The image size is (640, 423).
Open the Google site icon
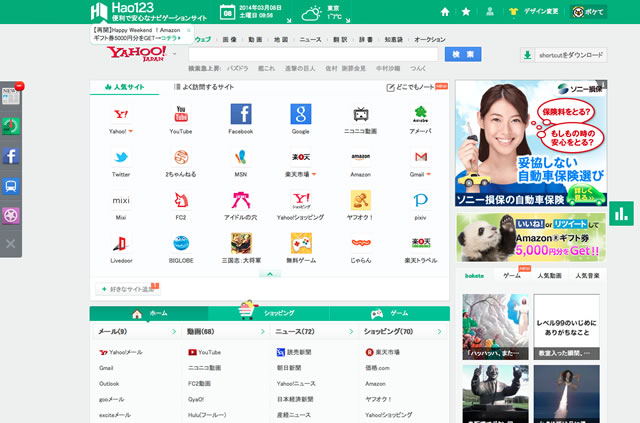(300, 114)
